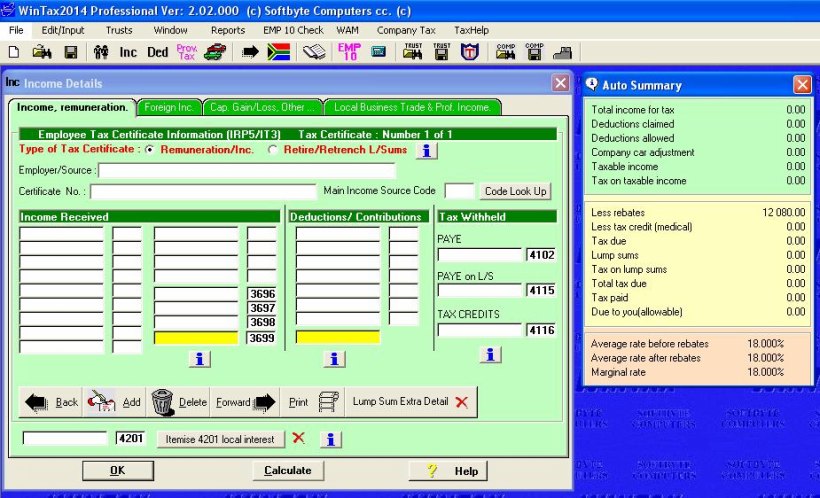Click info icon beside Itemise 4201

(331, 440)
